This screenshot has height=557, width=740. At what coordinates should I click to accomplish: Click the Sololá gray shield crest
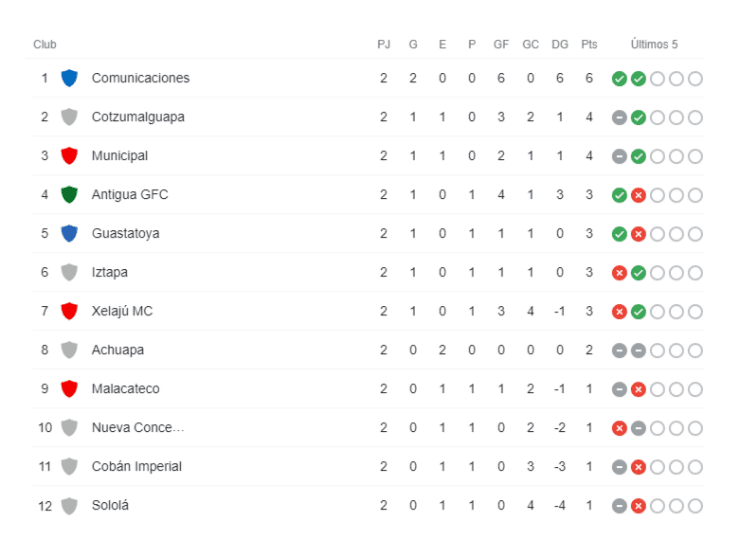(69, 506)
